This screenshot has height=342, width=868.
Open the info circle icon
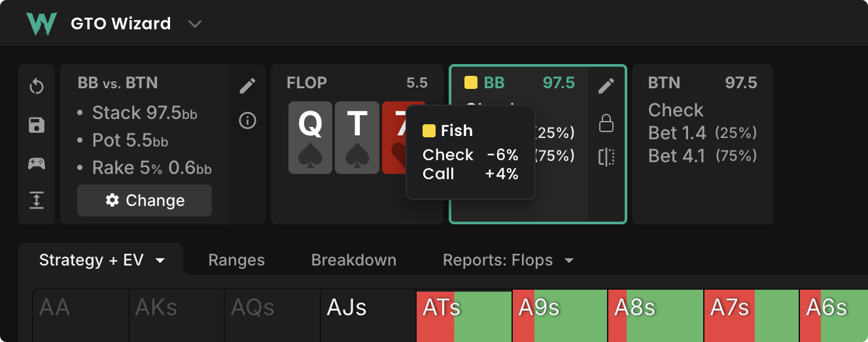247,121
